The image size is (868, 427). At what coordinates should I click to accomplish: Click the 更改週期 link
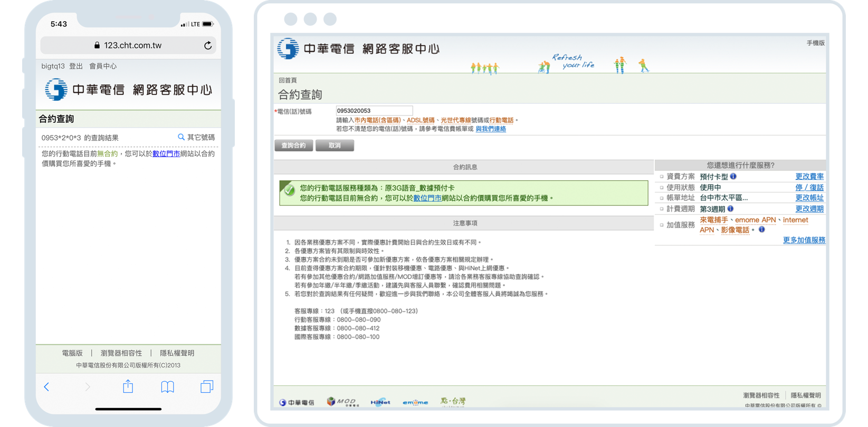coord(809,209)
